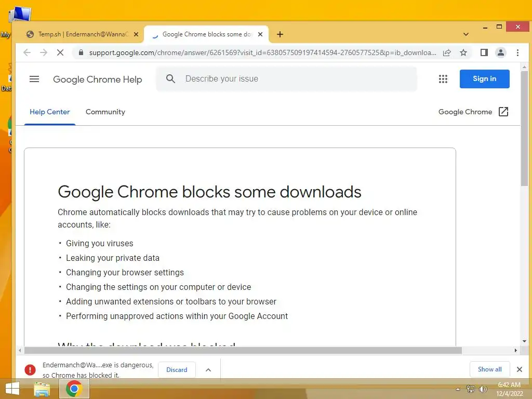Click the Describe your issue search field
532x399 pixels.
(x=286, y=79)
